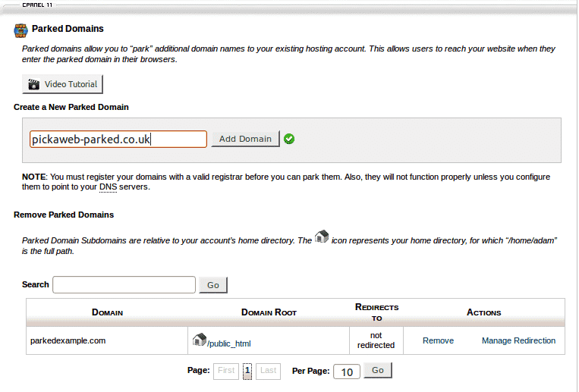Viewport: 579px width, 392px height.
Task: Remove the parkedexample.com parked domain
Action: pyautogui.click(x=438, y=340)
